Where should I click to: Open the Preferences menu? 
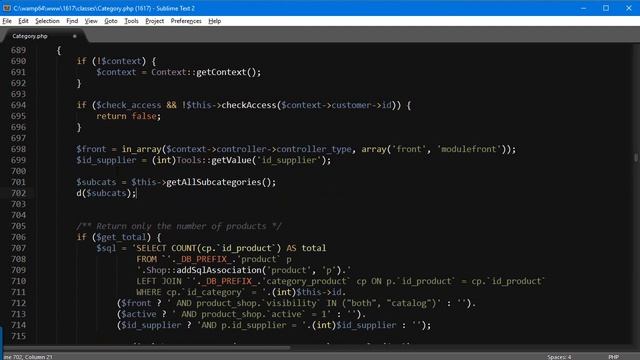(x=186, y=21)
